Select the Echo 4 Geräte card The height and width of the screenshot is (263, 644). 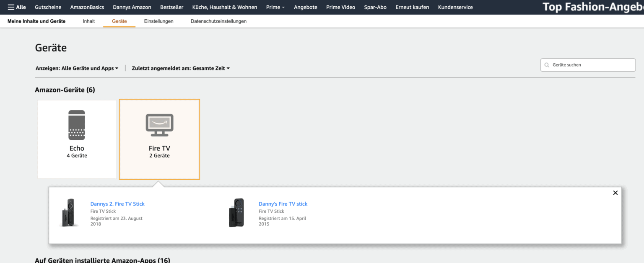77,139
